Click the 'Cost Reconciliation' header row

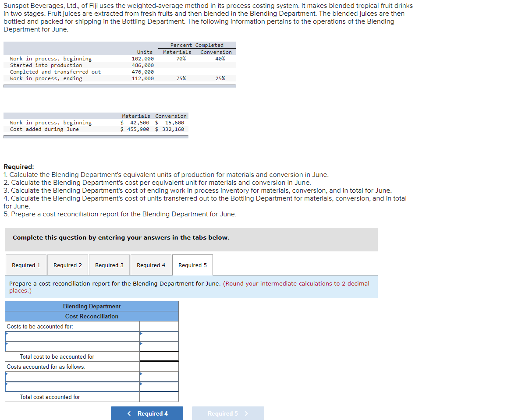(91, 316)
